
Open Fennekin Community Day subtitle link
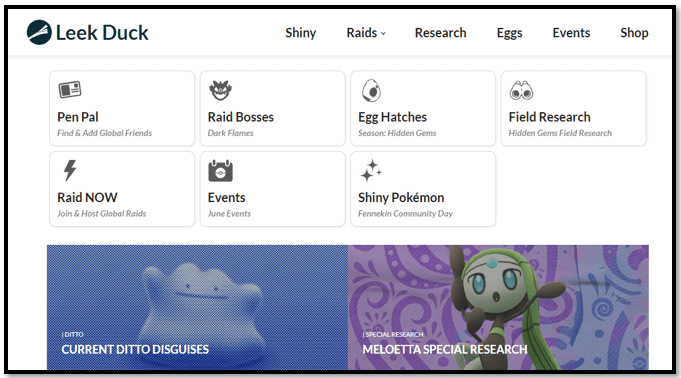click(405, 213)
